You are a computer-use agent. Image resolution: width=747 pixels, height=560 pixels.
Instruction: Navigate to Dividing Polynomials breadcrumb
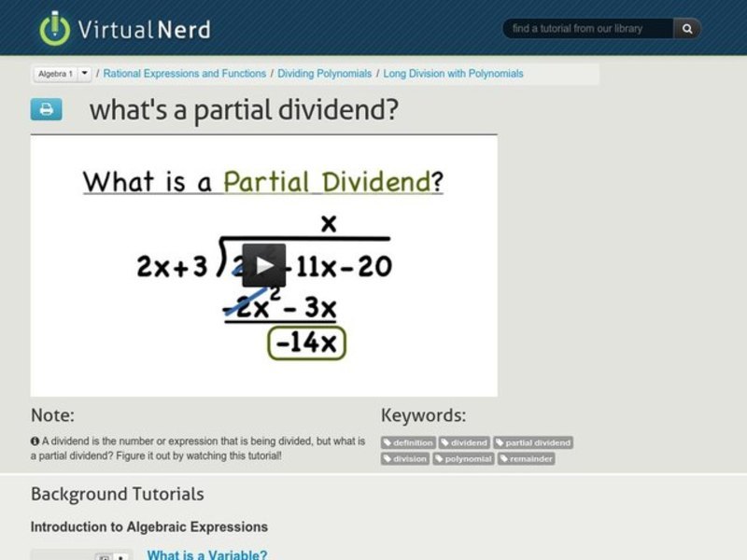click(x=324, y=72)
